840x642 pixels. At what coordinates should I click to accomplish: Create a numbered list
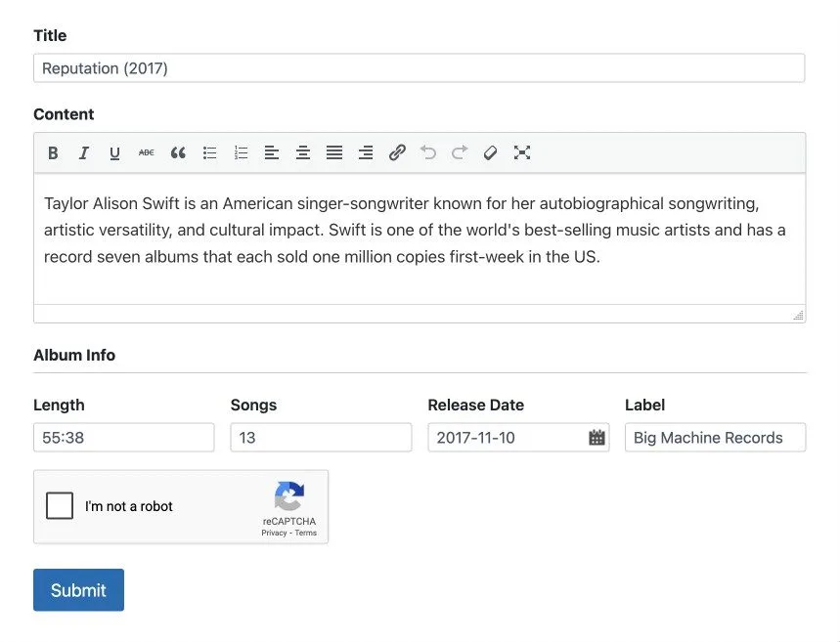(x=242, y=153)
